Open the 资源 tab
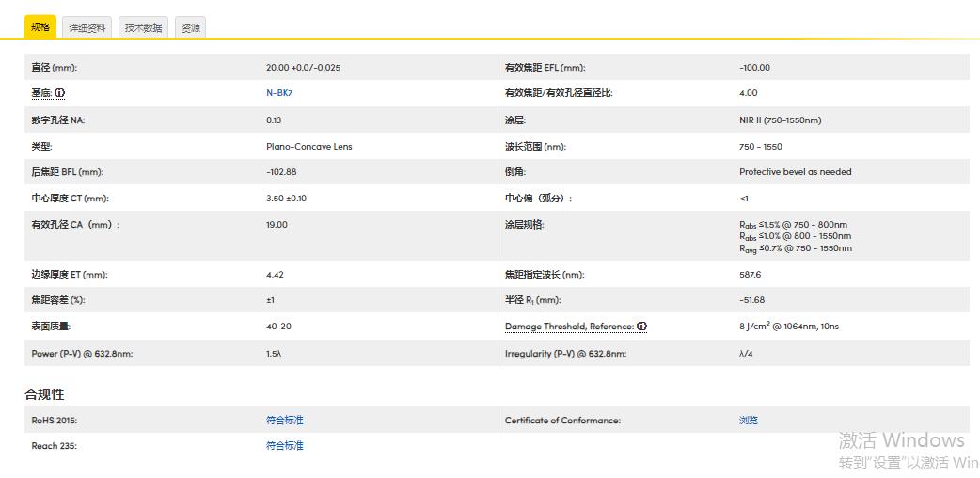 [x=190, y=27]
